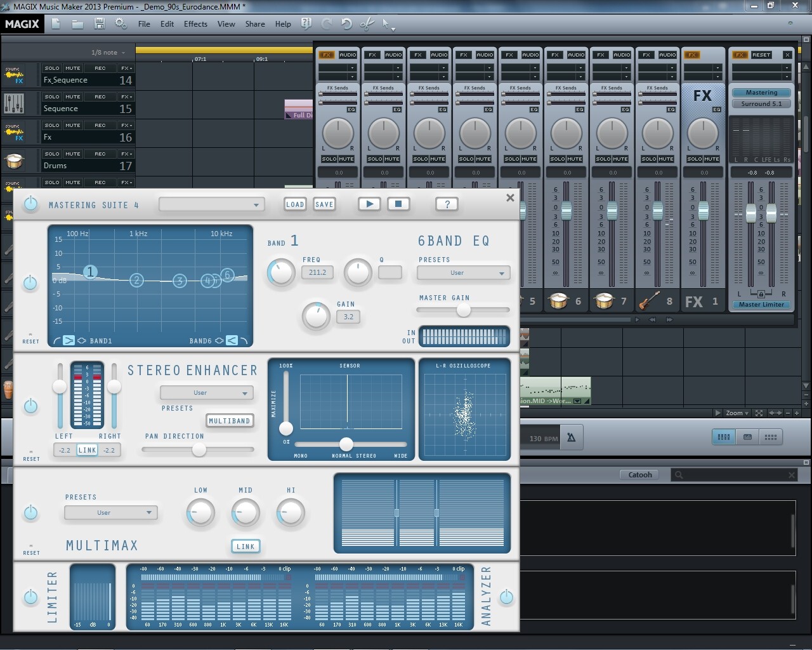Choose the Band6 high-shelf filter shape icon
Screen dimensions: 812x650
point(232,341)
